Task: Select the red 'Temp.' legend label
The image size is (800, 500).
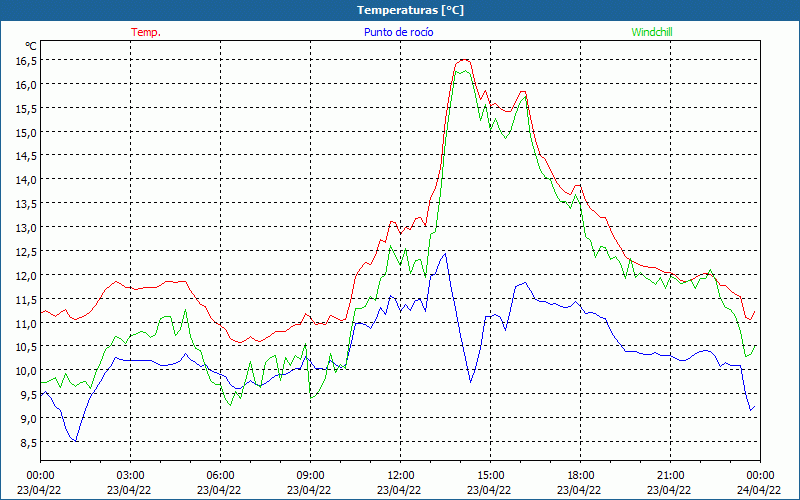Action: coord(146,32)
